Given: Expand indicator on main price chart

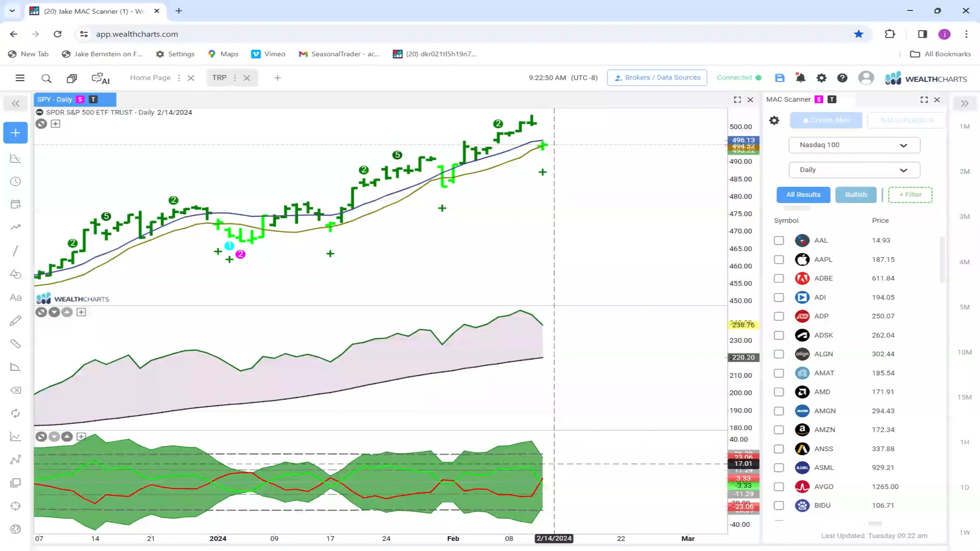Looking at the screenshot, I should (x=56, y=124).
